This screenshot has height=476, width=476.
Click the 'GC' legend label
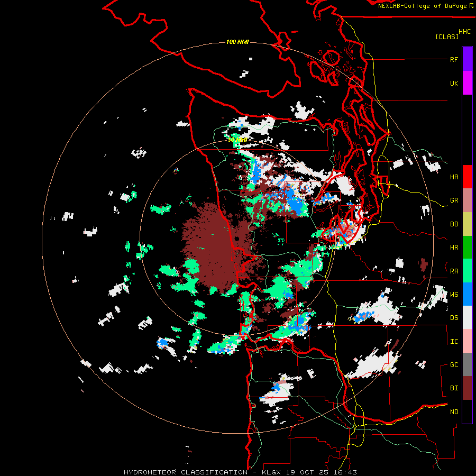click(454, 365)
